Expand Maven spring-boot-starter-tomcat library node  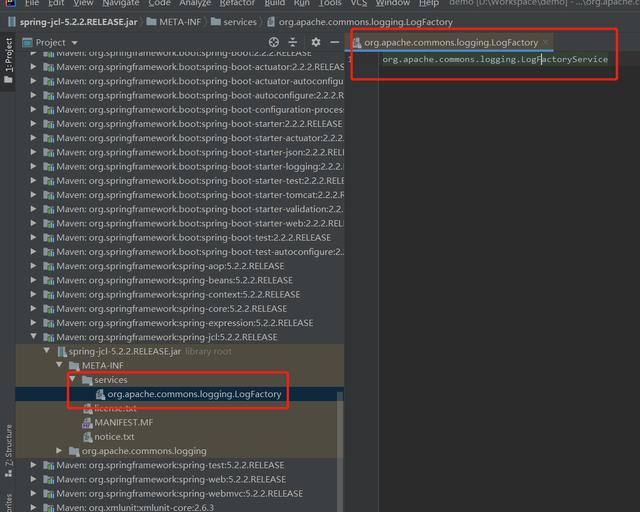point(33,195)
